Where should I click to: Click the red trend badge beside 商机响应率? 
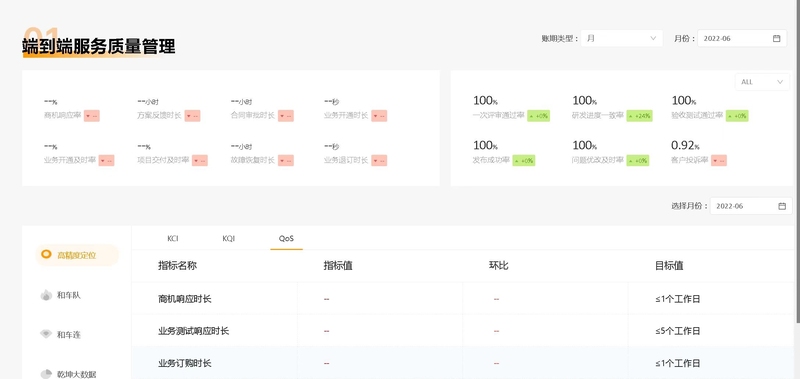point(92,116)
